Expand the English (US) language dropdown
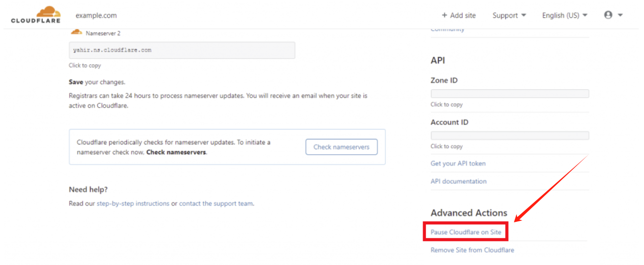 tap(565, 15)
